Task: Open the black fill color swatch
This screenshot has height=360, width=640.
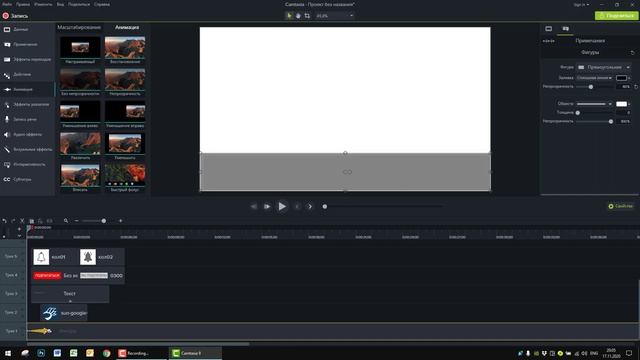Action: tap(621, 78)
